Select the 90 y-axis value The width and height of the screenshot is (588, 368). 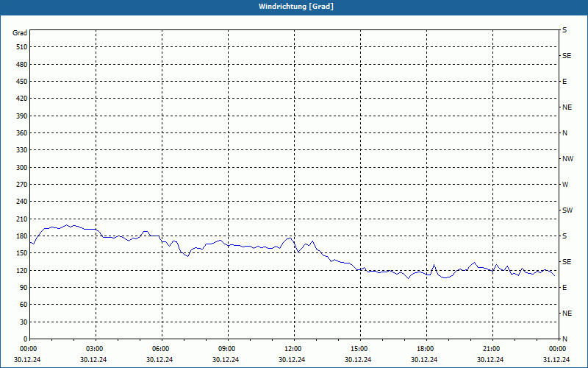click(x=24, y=288)
